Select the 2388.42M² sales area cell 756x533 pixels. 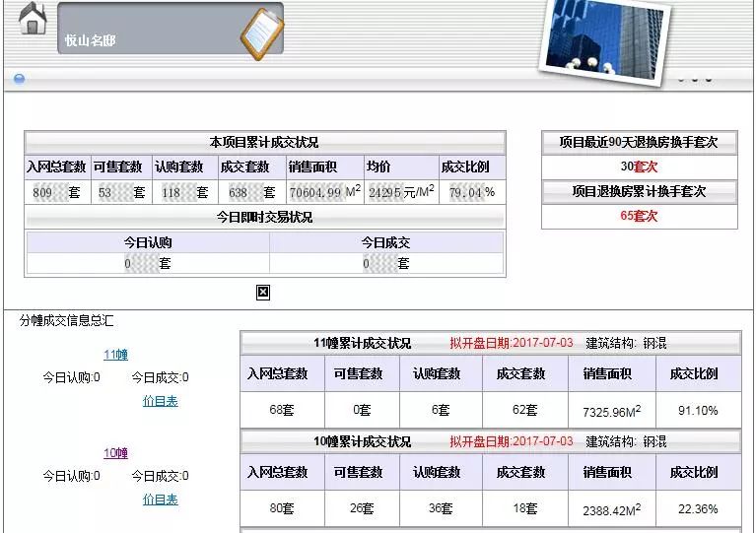tap(612, 509)
